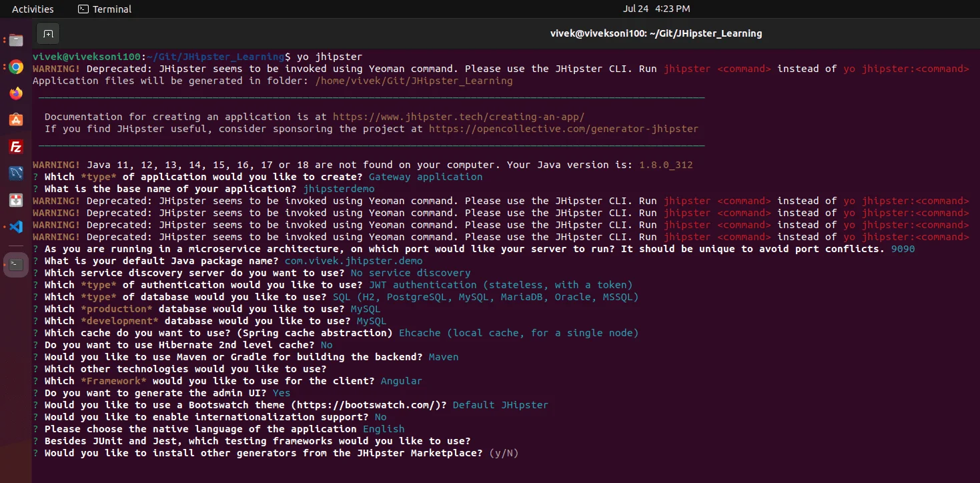Screen dimensions: 980x483
Task: Open the red download-box app in the dock
Action: tap(16, 199)
